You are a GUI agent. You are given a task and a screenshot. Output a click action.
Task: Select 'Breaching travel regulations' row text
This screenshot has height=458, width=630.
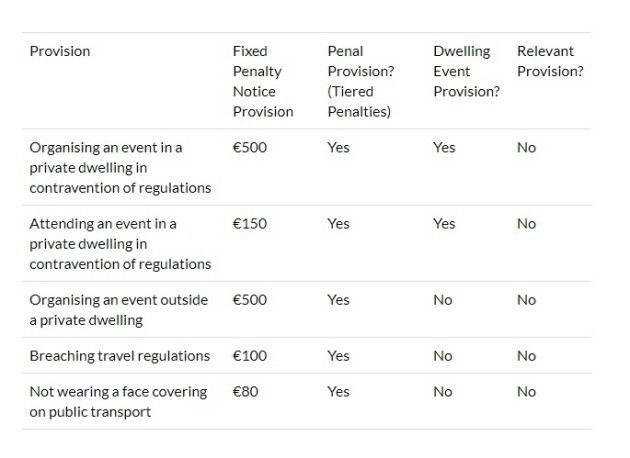tap(120, 356)
